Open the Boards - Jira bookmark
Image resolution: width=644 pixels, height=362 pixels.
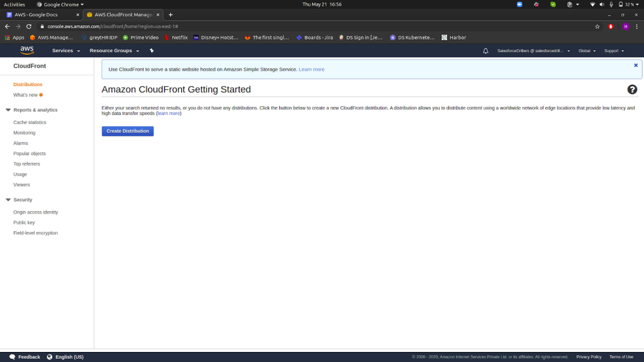coord(314,37)
